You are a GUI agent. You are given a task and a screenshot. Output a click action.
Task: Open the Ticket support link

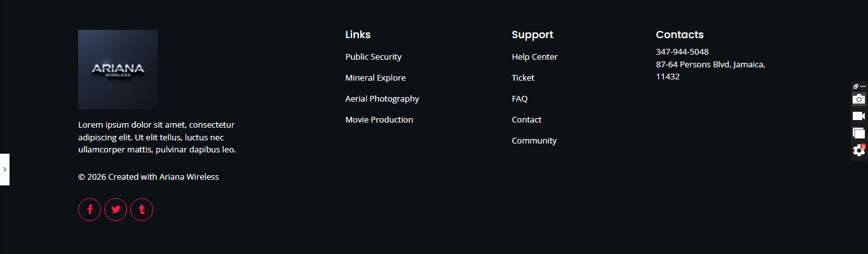[x=523, y=78]
